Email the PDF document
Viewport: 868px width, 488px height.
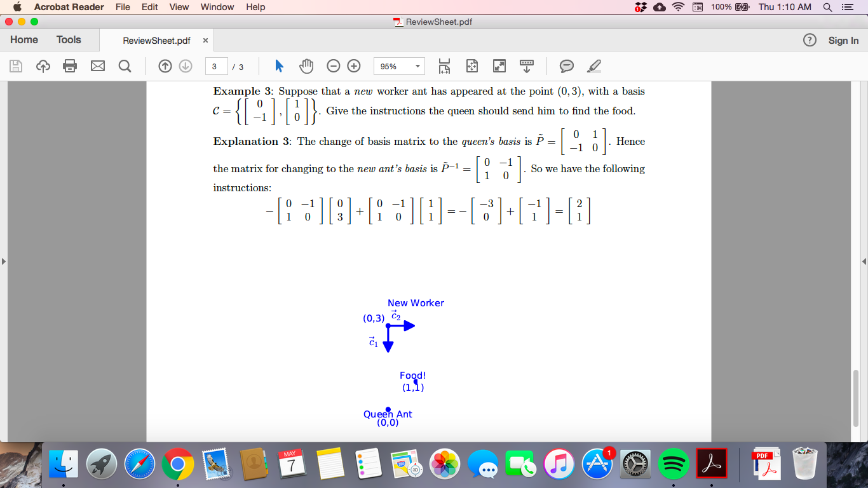click(x=98, y=65)
